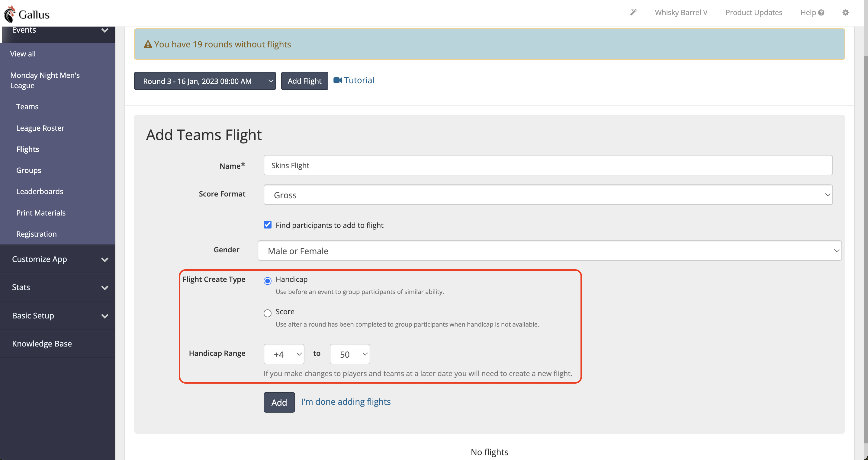The width and height of the screenshot is (868, 460).
Task: Open View all in sidebar
Action: (x=23, y=53)
